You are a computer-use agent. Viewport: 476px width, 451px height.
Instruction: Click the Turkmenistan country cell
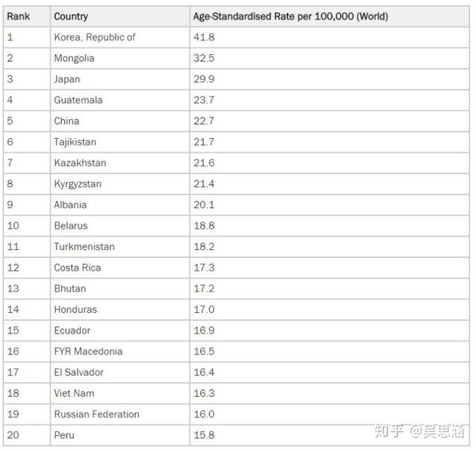[x=120, y=247]
